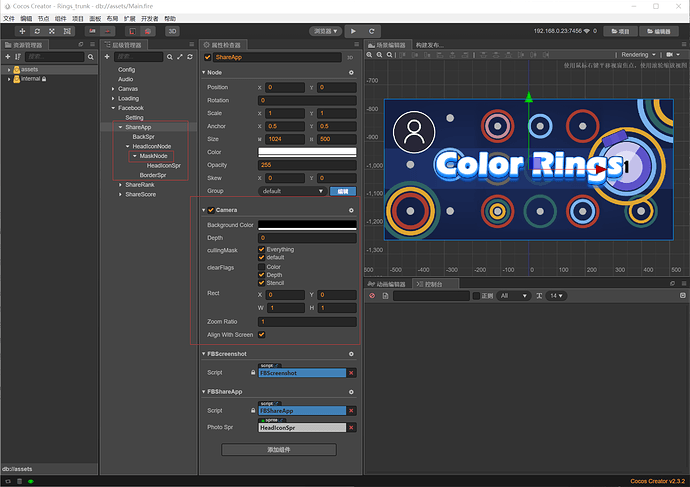
Task: Select the scale transform tool
Action: (52, 31)
